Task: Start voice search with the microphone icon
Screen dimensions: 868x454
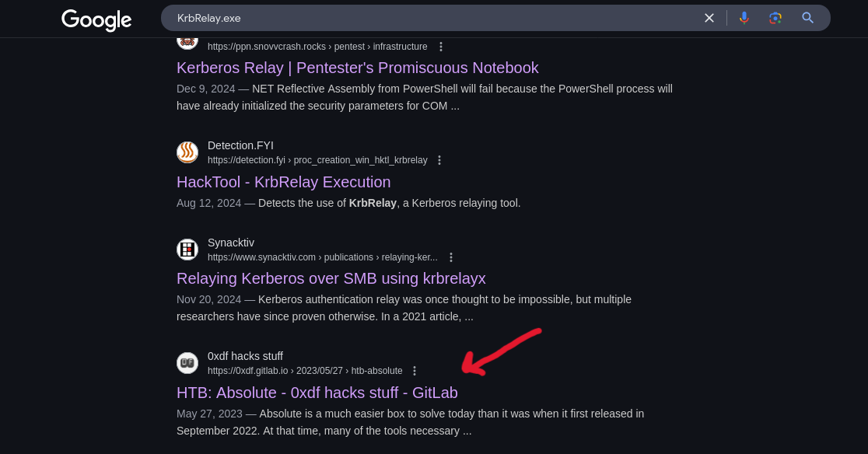Action: click(x=744, y=18)
